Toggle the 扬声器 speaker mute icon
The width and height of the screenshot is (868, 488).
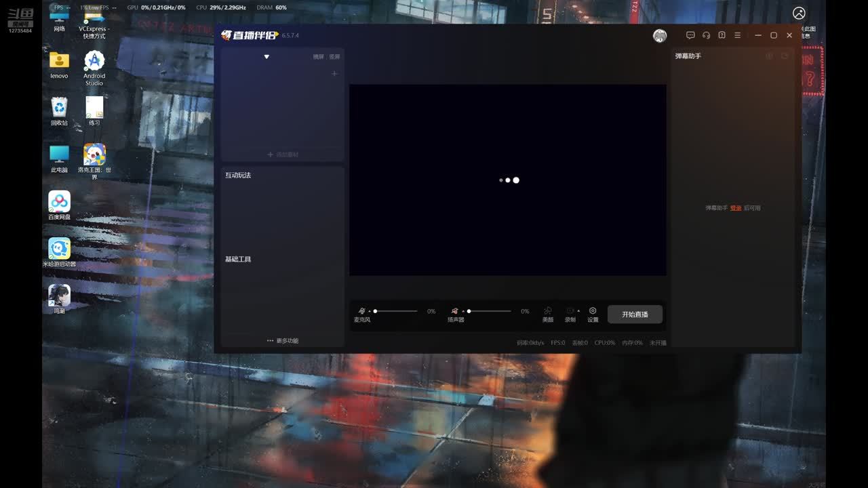454,311
